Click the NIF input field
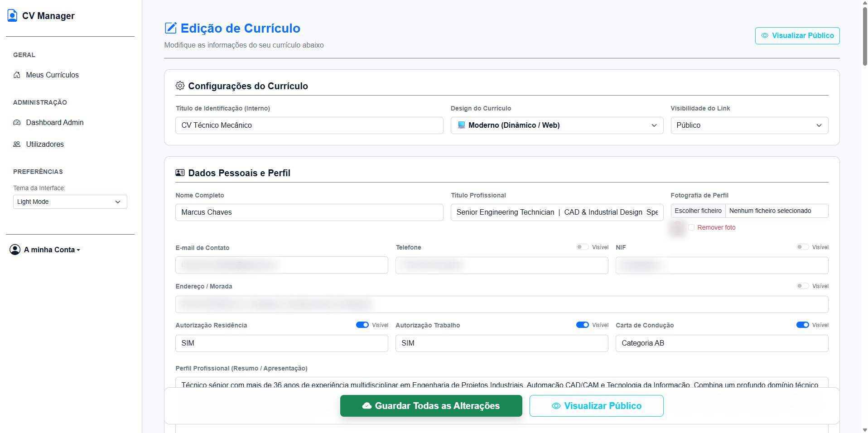868x433 pixels. [722, 265]
